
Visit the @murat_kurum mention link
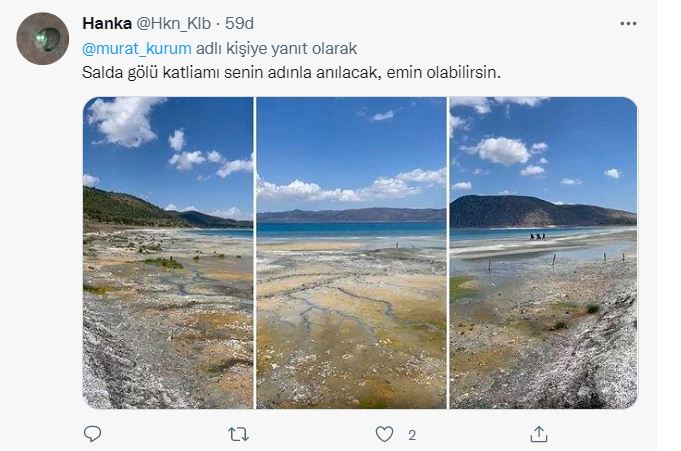click(136, 48)
